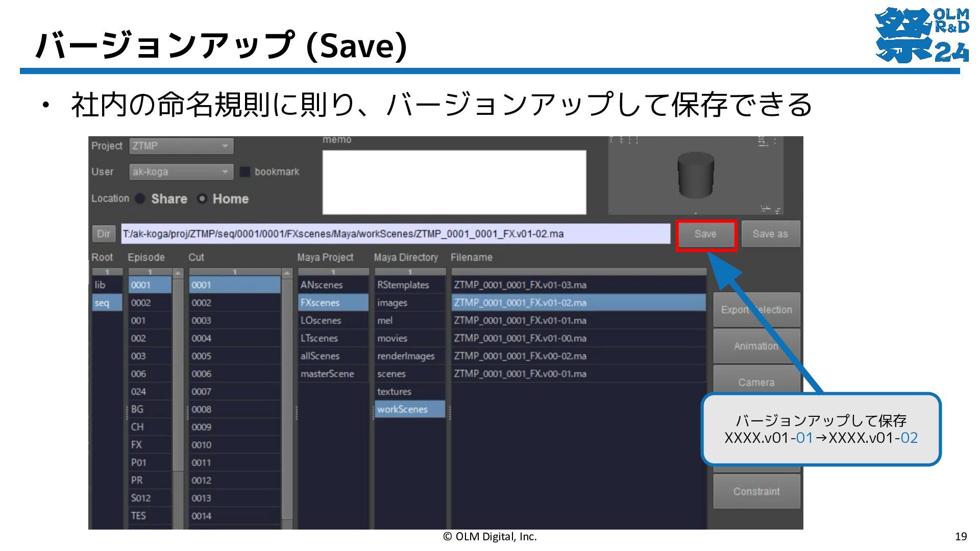Click the Camera button

click(756, 382)
